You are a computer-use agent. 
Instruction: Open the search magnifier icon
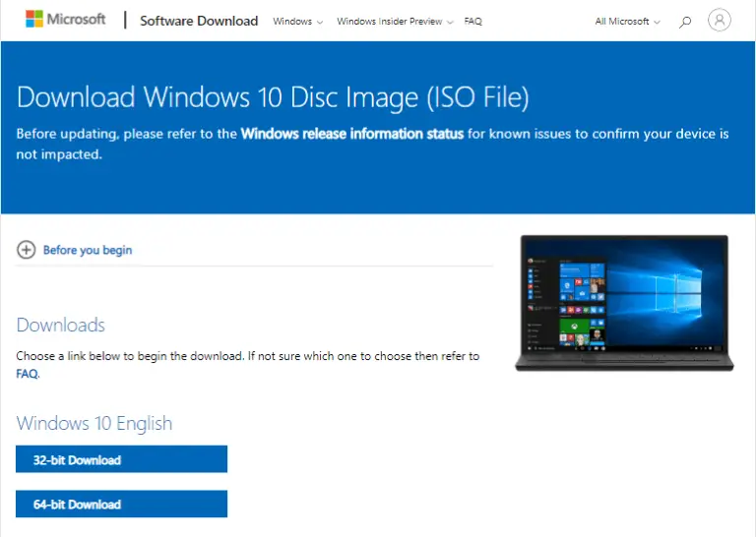tap(685, 22)
